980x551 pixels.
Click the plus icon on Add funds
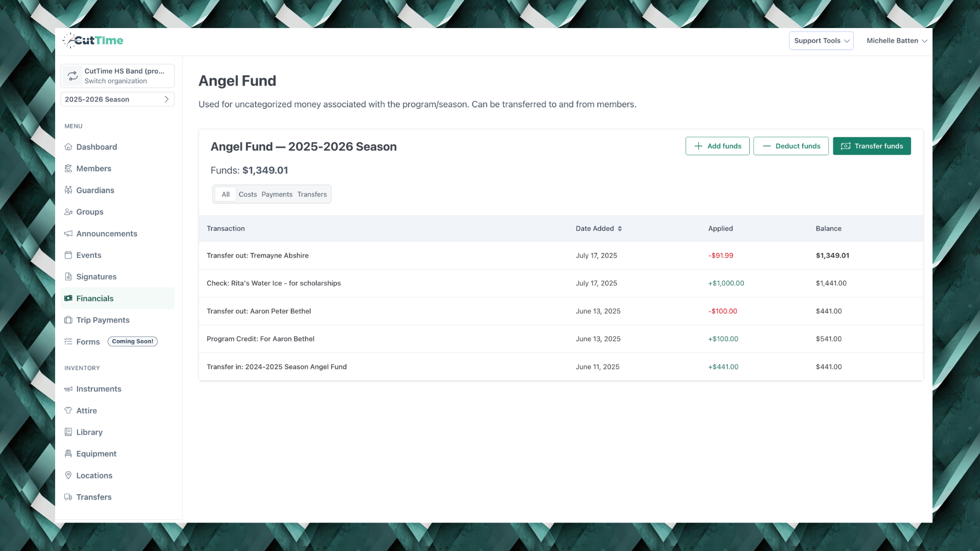point(698,146)
